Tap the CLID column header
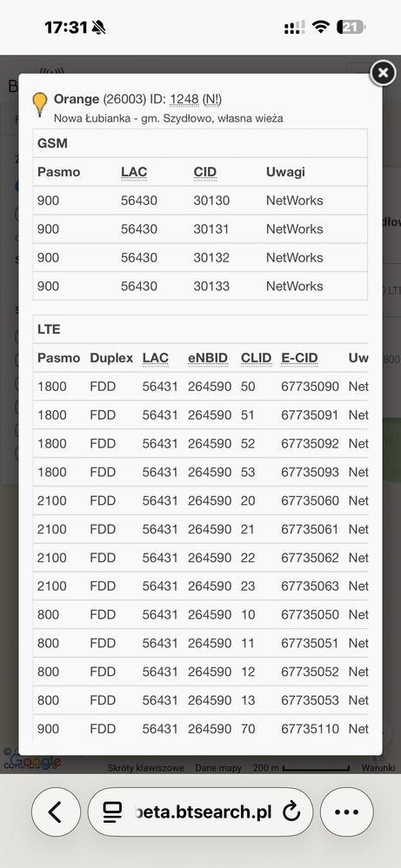This screenshot has width=401, height=868. pos(256,358)
